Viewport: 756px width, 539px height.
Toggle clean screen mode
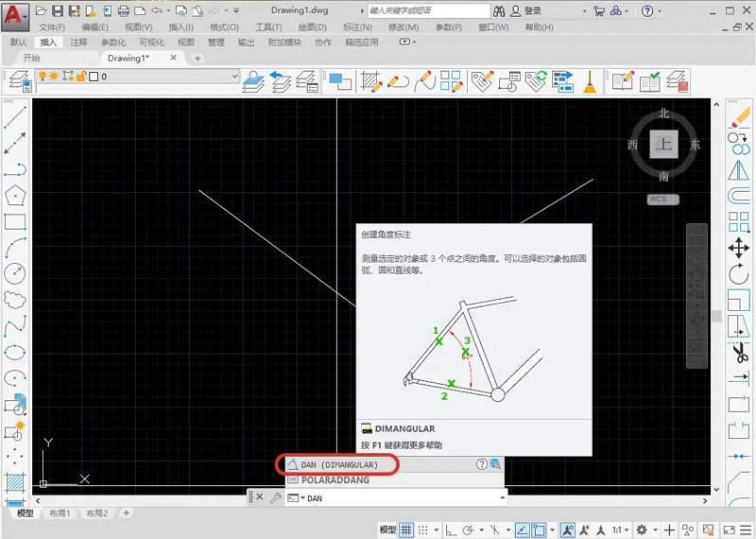730,530
